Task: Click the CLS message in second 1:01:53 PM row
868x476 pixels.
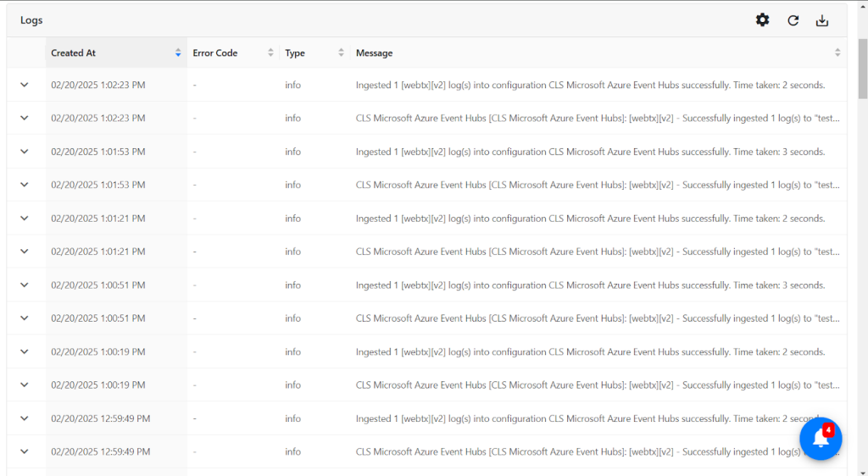Action: (x=598, y=185)
